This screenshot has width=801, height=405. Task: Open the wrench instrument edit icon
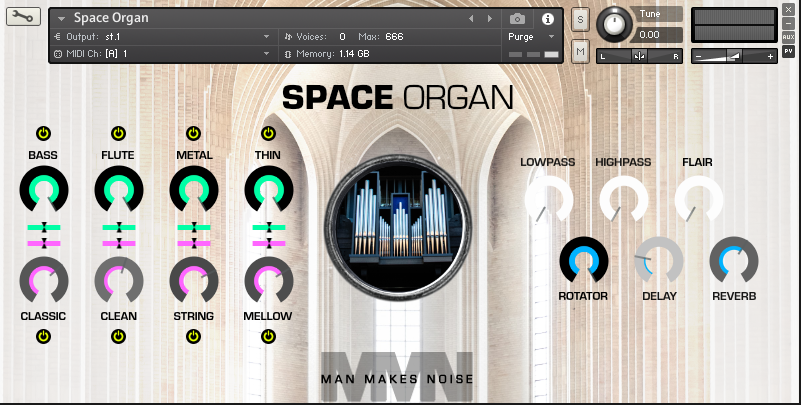pyautogui.click(x=23, y=16)
